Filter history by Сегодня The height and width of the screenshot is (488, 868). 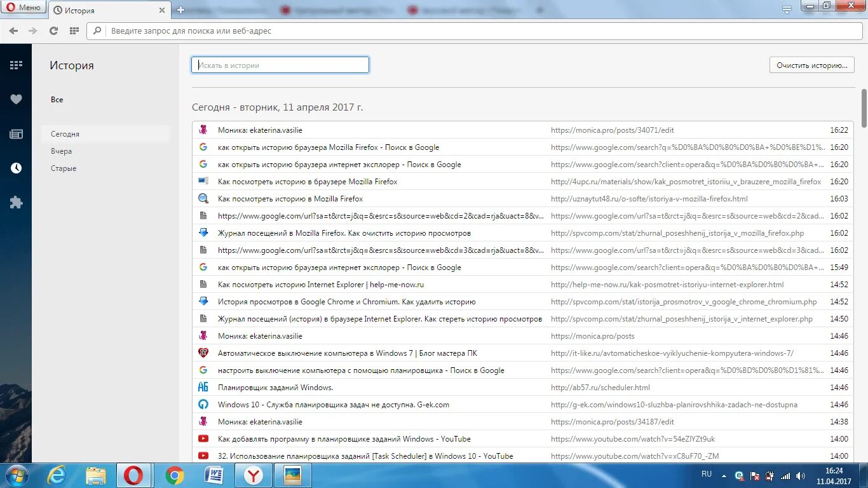(x=105, y=134)
